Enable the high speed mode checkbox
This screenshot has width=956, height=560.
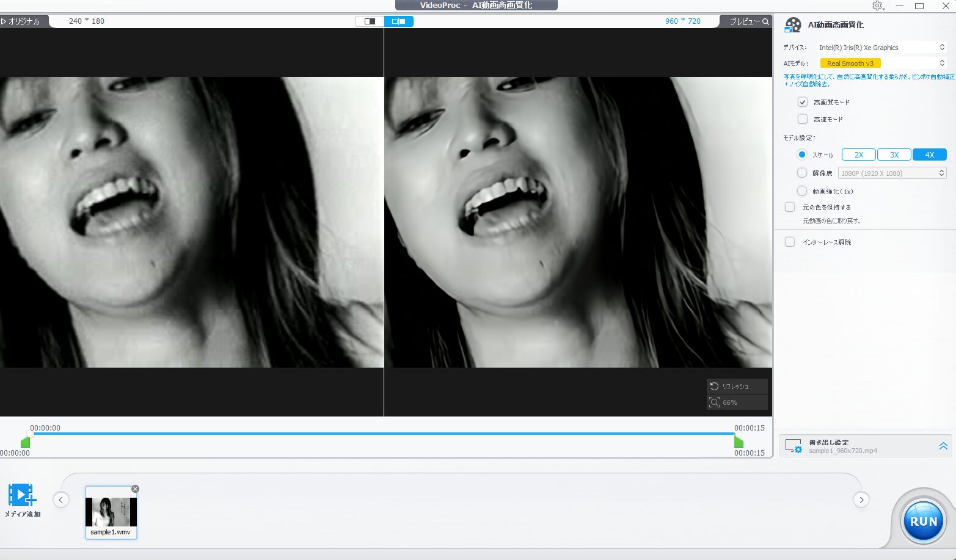tap(803, 119)
